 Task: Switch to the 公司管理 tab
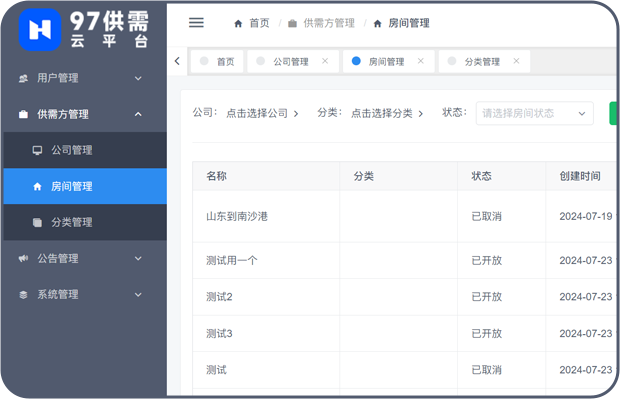(293, 61)
